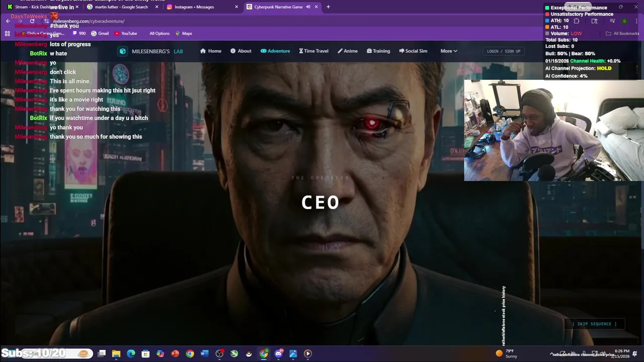This screenshot has height=362, width=644.
Task: Close the Cyberpunk Narrative Game tab
Action: pyautogui.click(x=316, y=7)
